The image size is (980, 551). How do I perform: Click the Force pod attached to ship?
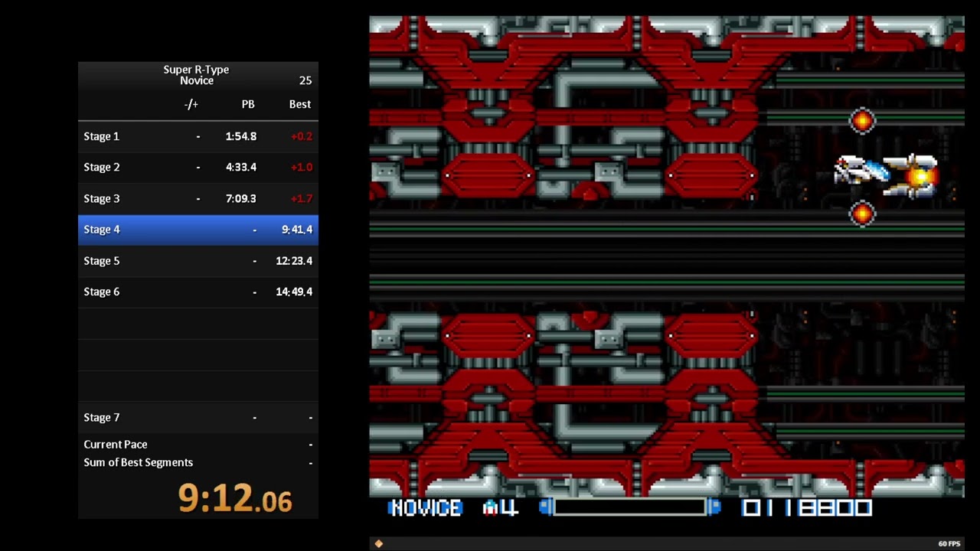[x=913, y=176]
